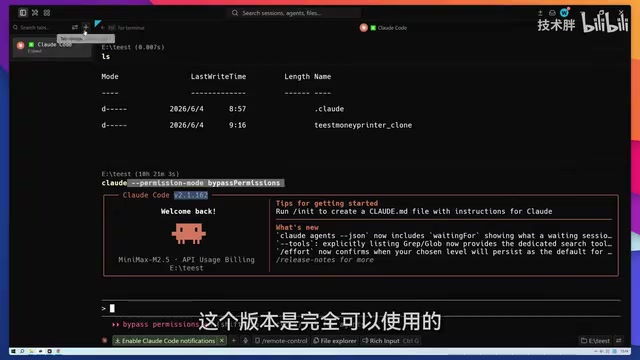Click the version v2.1.162 text
Viewport: 640px width, 360px height.
point(191,195)
